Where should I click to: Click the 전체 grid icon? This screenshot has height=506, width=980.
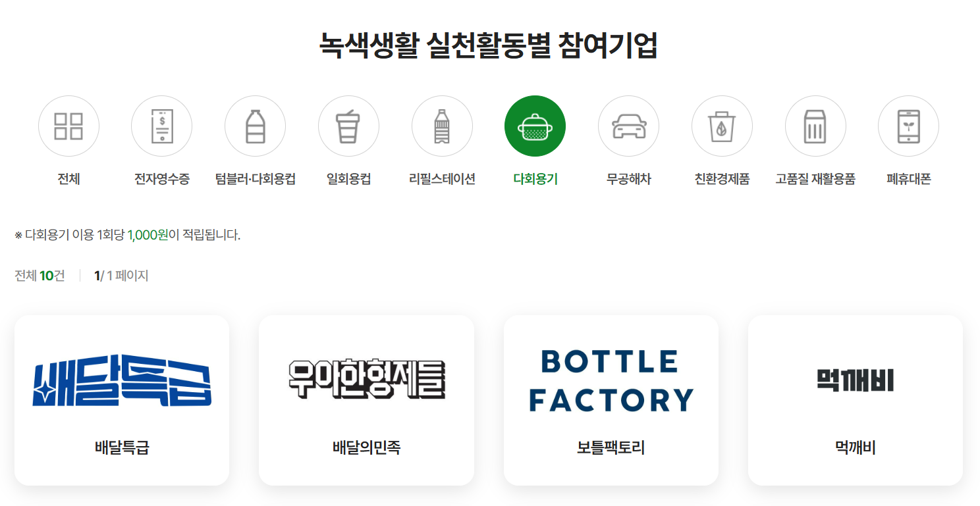(x=68, y=126)
